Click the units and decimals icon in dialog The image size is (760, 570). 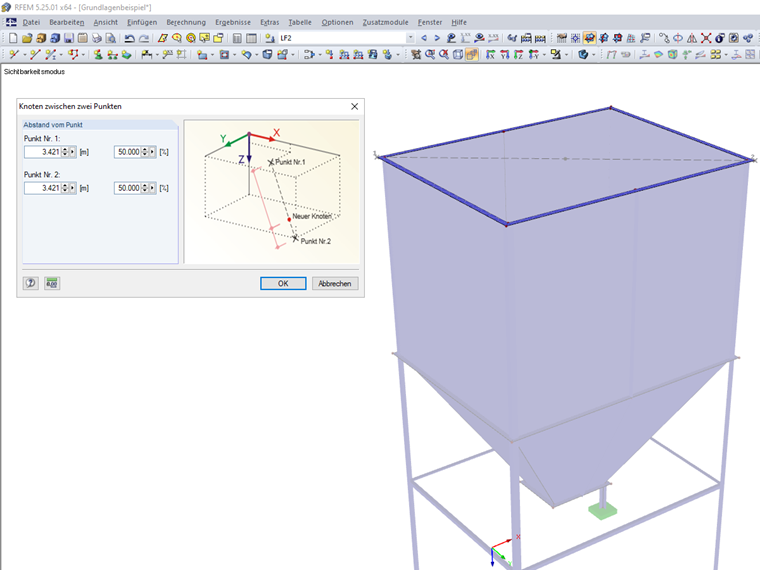pos(52,283)
